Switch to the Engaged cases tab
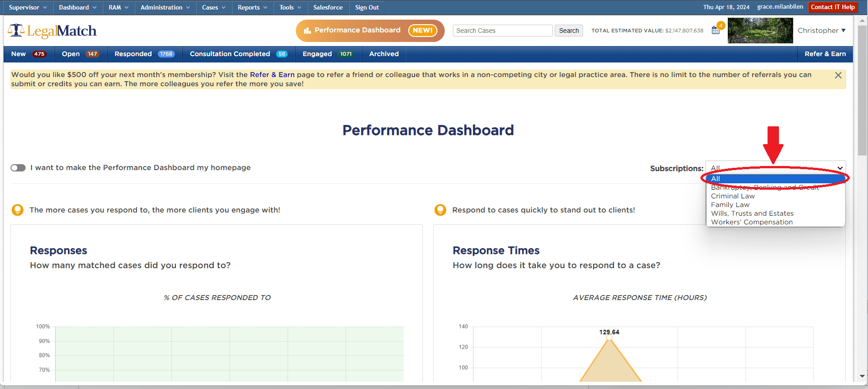 point(328,54)
